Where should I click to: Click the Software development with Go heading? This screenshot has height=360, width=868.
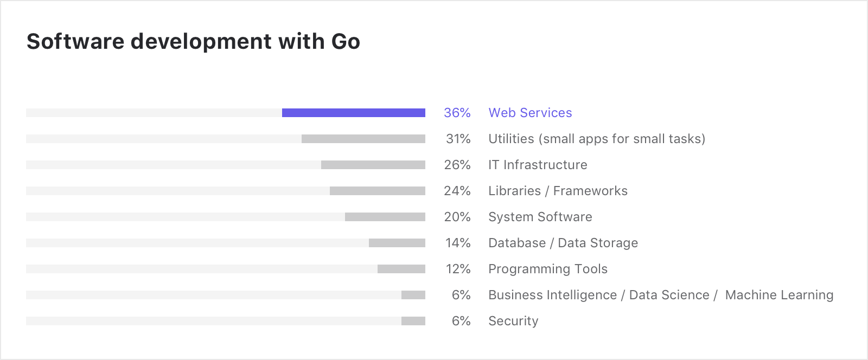pos(193,42)
